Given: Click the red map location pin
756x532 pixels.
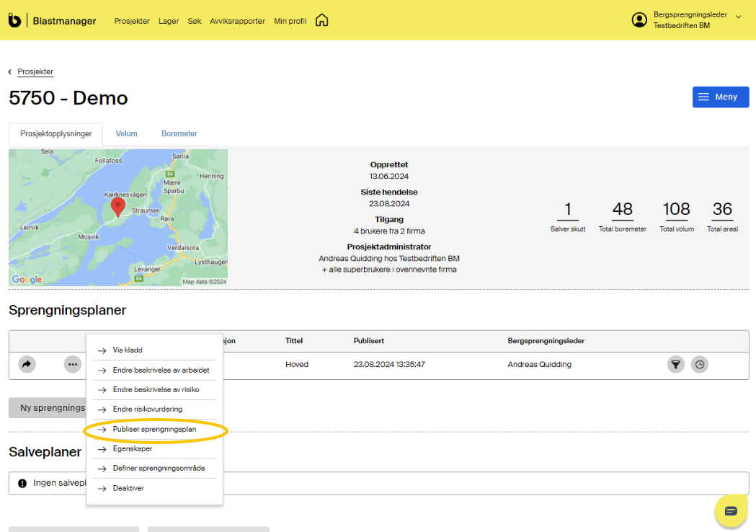Looking at the screenshot, I should [x=117, y=207].
